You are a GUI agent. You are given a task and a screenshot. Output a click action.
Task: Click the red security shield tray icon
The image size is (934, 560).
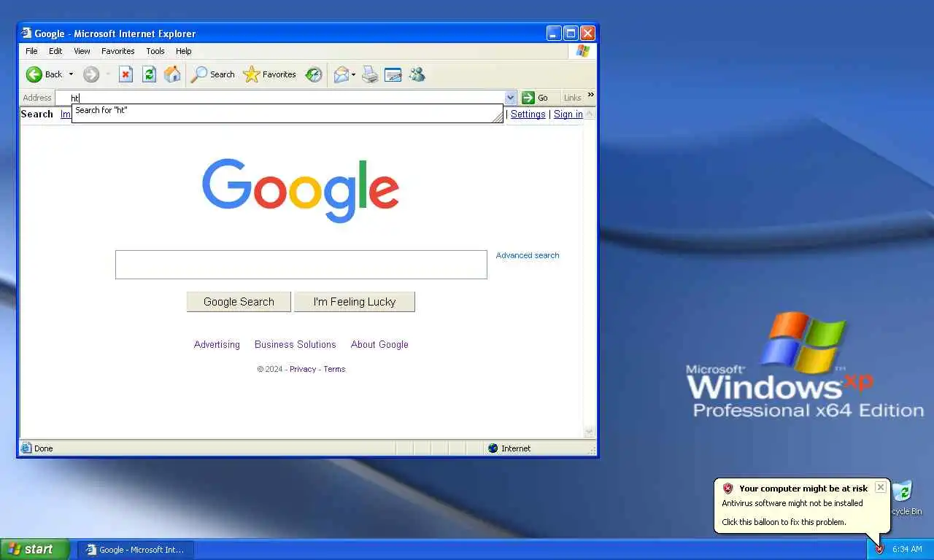click(879, 549)
